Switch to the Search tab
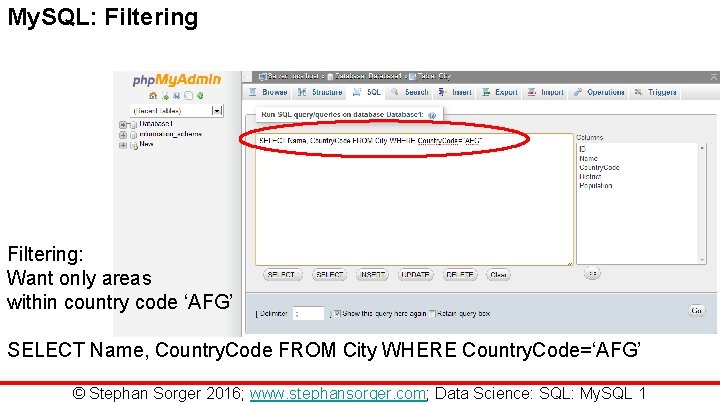Viewport: 720px width, 405px height. (410, 92)
